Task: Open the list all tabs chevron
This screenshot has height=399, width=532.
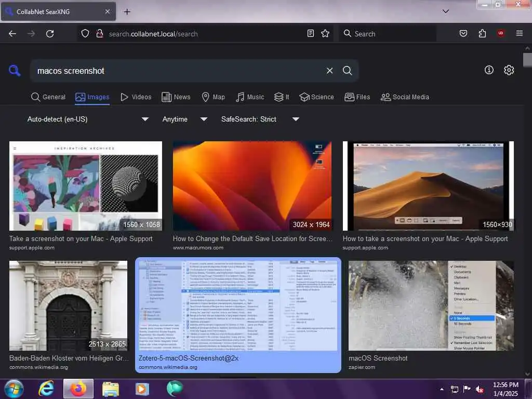Action: point(445,11)
